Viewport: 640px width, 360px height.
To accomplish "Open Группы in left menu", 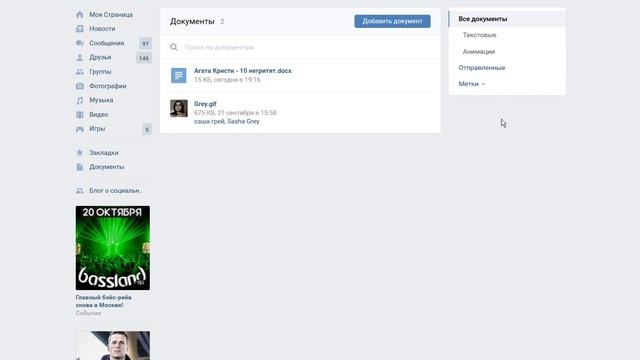I will point(100,72).
